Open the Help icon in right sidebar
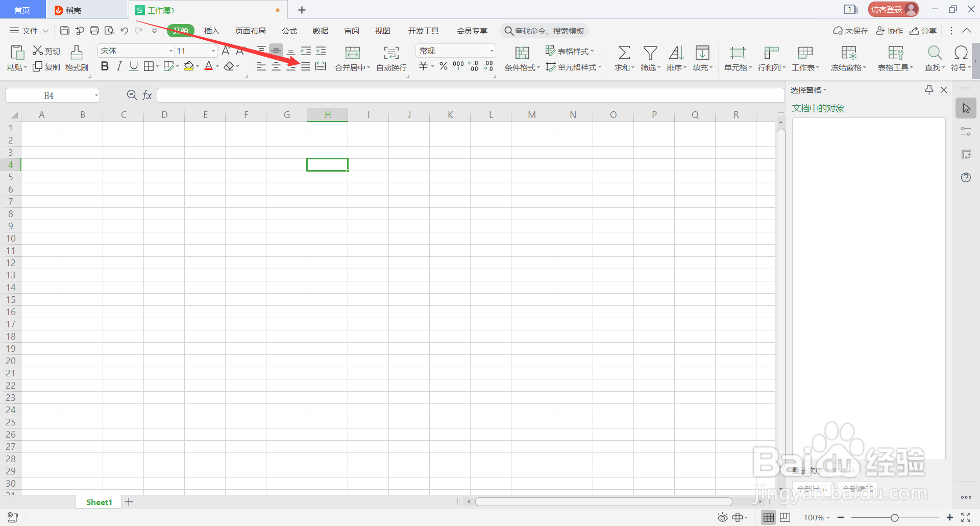The width and height of the screenshot is (980, 526). [966, 178]
